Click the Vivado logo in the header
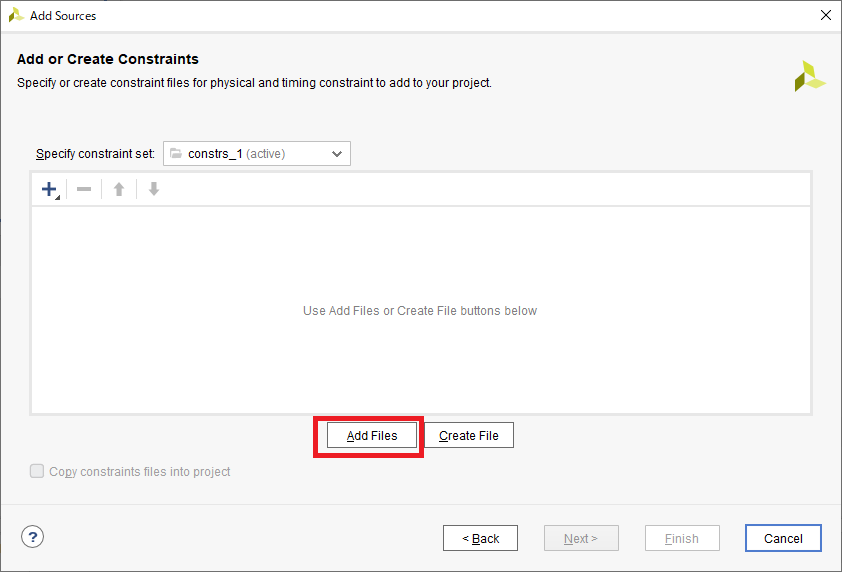This screenshot has height=572, width=842. pyautogui.click(x=809, y=76)
